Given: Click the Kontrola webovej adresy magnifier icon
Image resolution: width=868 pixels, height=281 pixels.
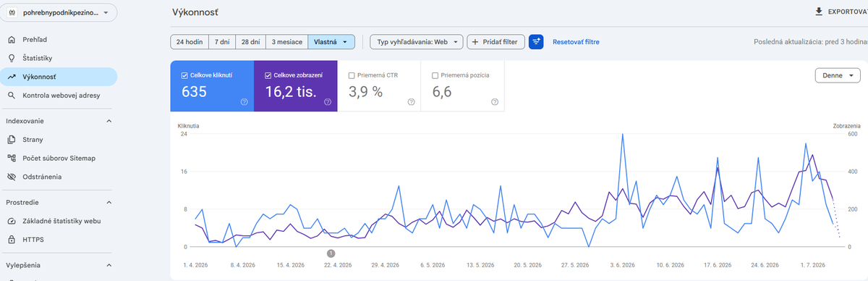Looking at the screenshot, I should click(11, 95).
